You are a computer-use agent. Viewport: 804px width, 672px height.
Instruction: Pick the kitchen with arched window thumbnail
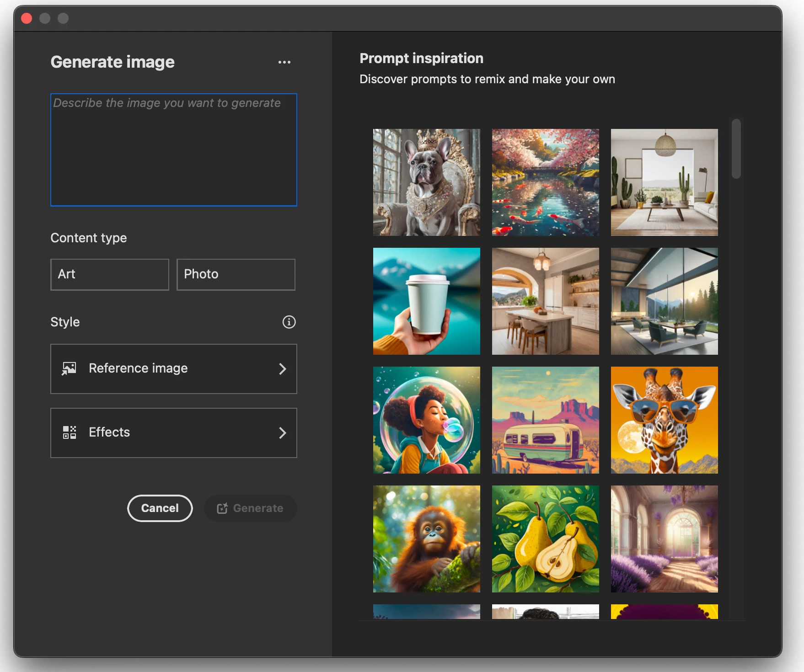(x=546, y=301)
